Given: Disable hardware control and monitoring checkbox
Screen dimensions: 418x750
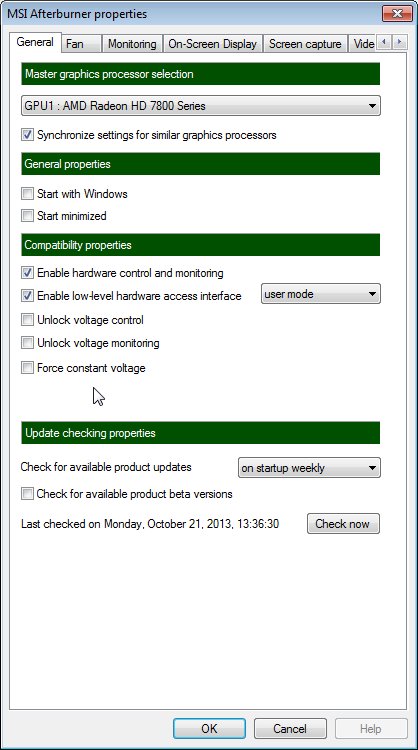Looking at the screenshot, I should [27, 273].
